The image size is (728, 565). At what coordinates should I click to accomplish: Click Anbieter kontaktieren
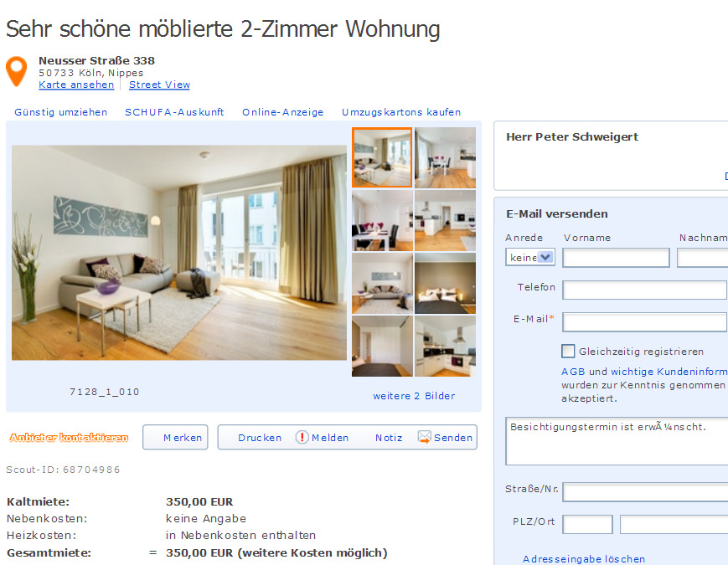point(69,438)
